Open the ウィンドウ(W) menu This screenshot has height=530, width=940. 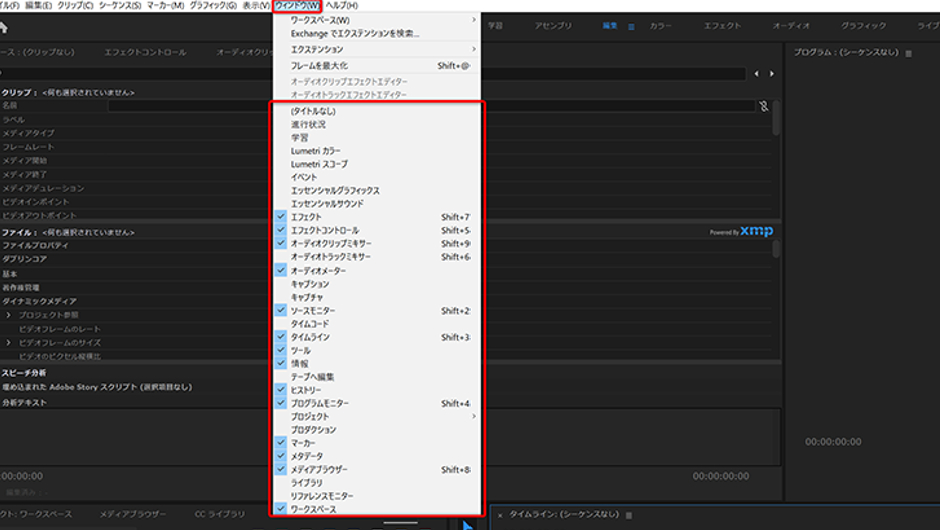pyautogui.click(x=297, y=5)
